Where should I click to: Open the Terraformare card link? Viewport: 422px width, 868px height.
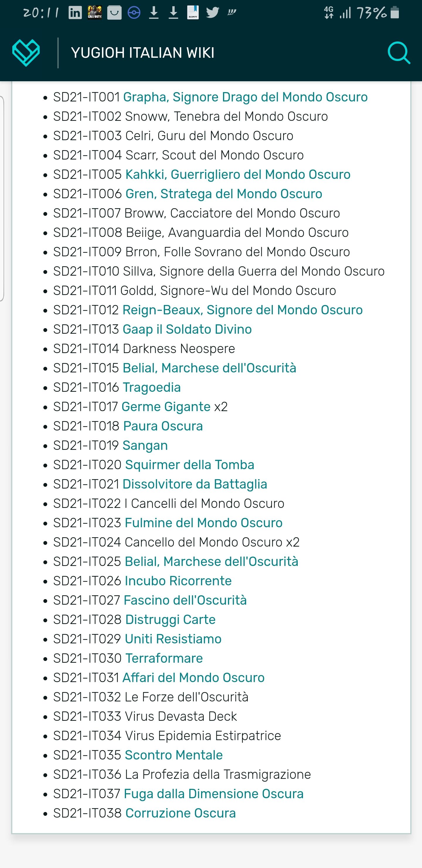[x=164, y=658]
